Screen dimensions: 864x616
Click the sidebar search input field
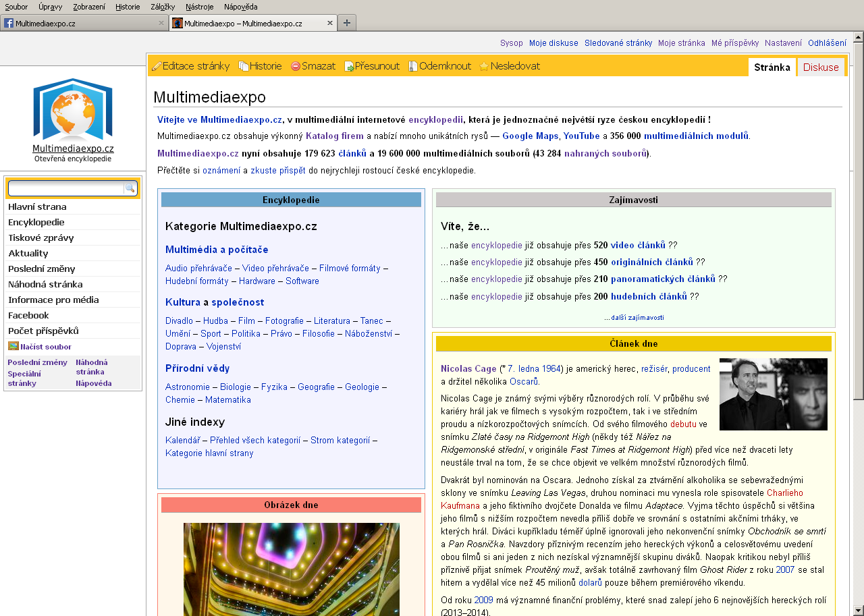pyautogui.click(x=65, y=188)
